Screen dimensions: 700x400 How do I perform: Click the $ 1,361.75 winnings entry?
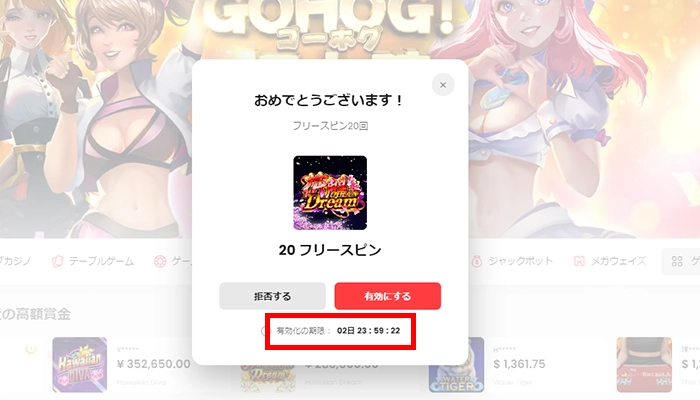point(519,364)
